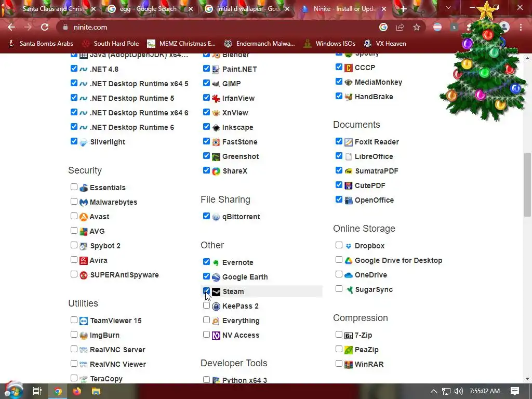Open the volume control in tray
The image size is (532, 399).
click(x=458, y=391)
